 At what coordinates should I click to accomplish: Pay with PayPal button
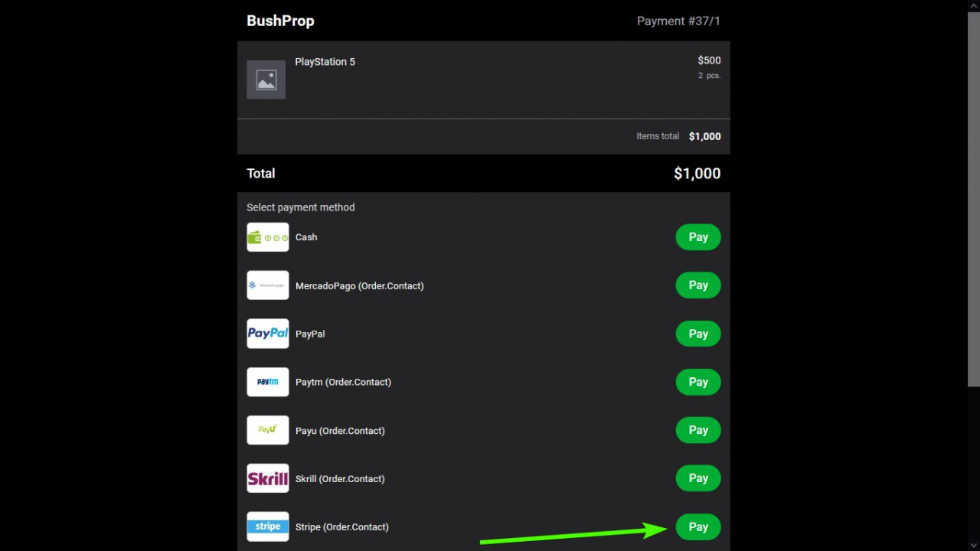point(698,334)
